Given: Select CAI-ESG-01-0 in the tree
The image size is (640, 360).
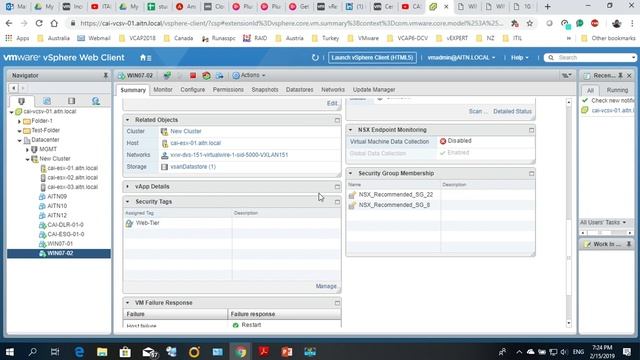Looking at the screenshot, I should pos(65,234).
